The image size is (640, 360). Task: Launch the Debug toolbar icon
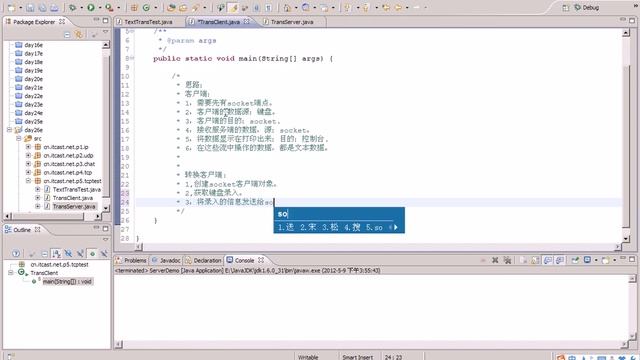click(x=72, y=7)
